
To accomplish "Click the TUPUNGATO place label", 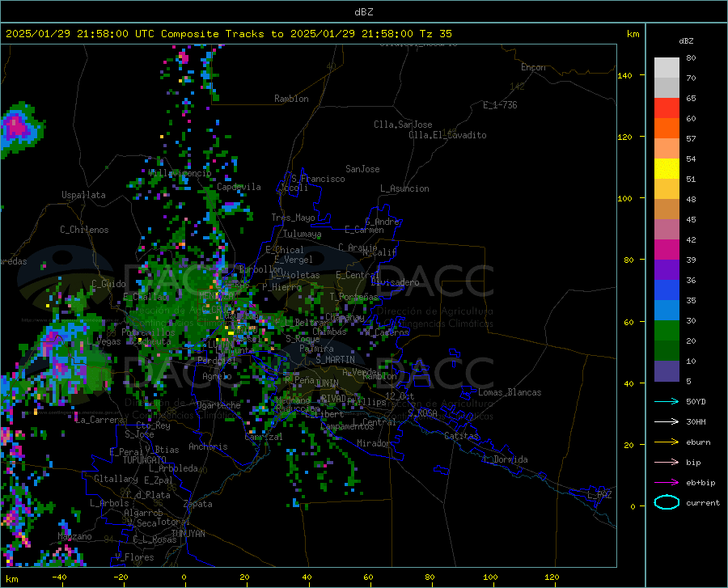I will click(145, 460).
